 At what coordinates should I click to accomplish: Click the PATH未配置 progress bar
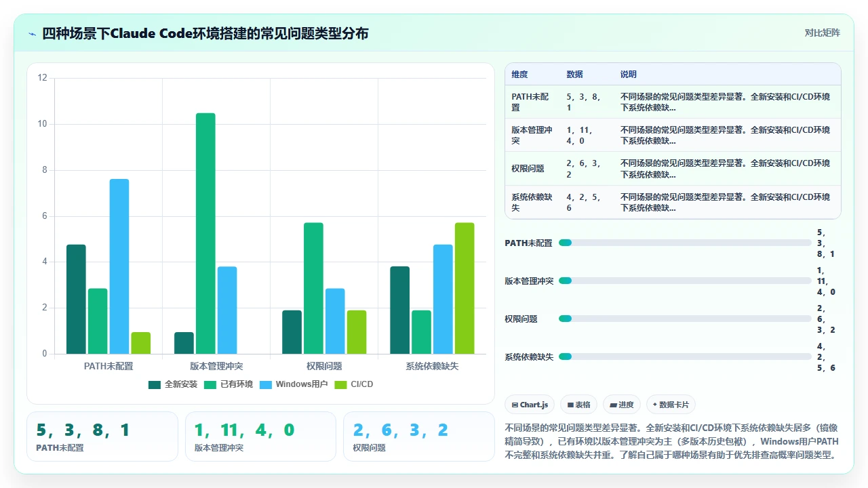685,243
